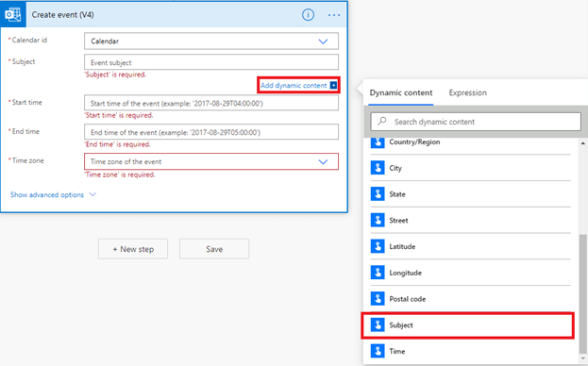Click the Outlook icon in Create event header
Image resolution: width=588 pixels, height=366 pixels.
pos(13,14)
